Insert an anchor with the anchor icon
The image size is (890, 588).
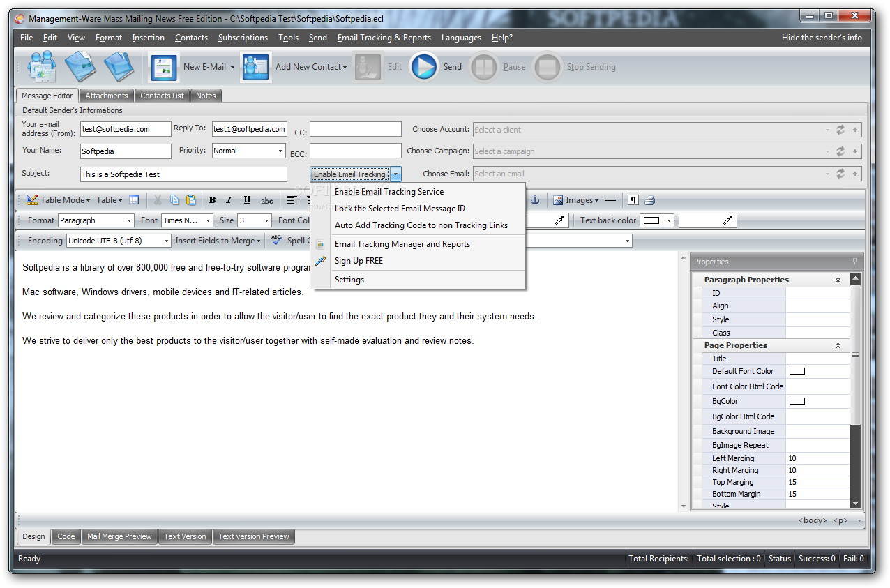tap(536, 200)
